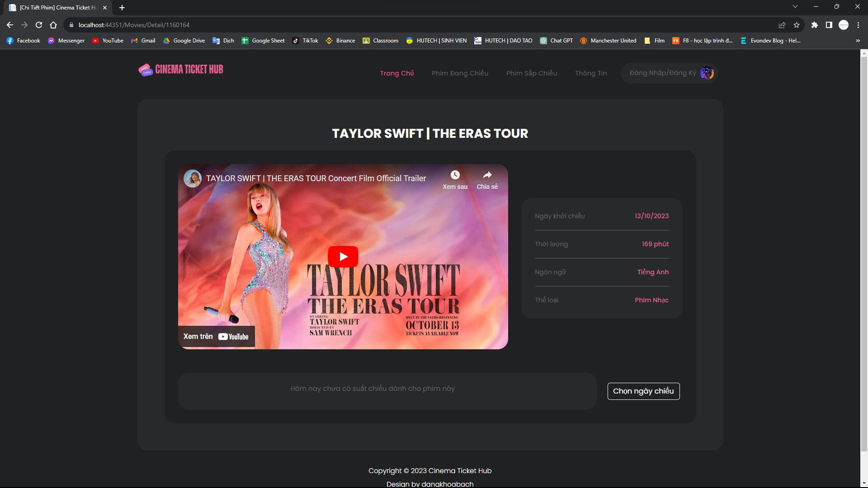The height and width of the screenshot is (488, 868).
Task: Click the page vertical scrollbar
Action: 863,253
